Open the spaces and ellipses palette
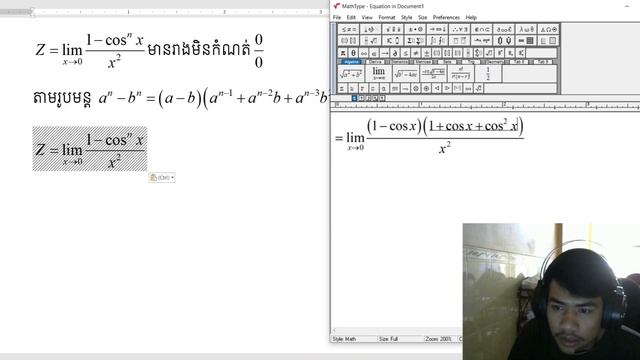This screenshot has height=360, width=640. [x=371, y=29]
